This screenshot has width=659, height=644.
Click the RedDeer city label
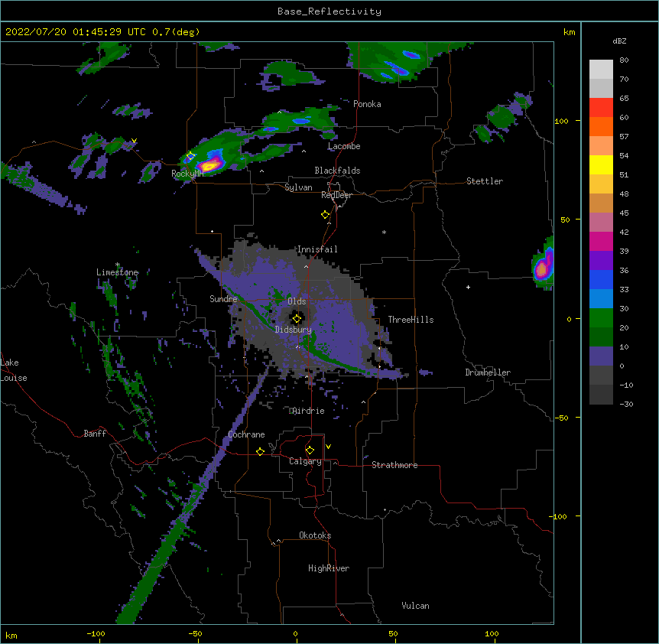click(336, 195)
